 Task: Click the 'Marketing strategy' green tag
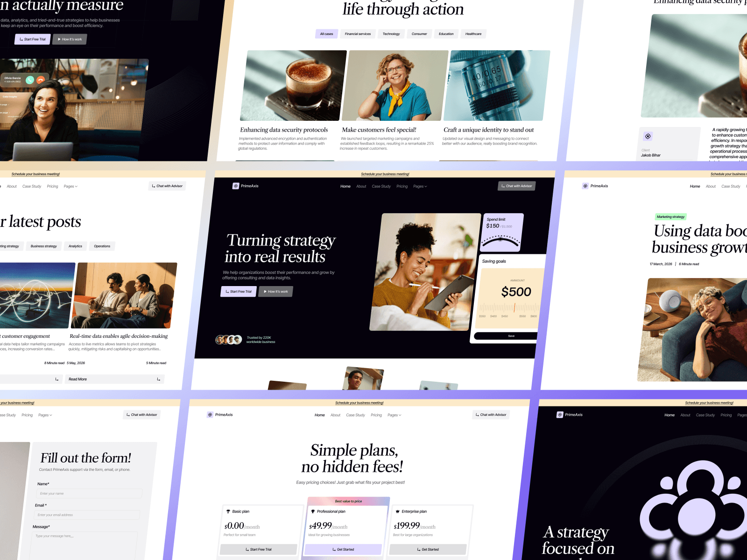click(x=670, y=217)
